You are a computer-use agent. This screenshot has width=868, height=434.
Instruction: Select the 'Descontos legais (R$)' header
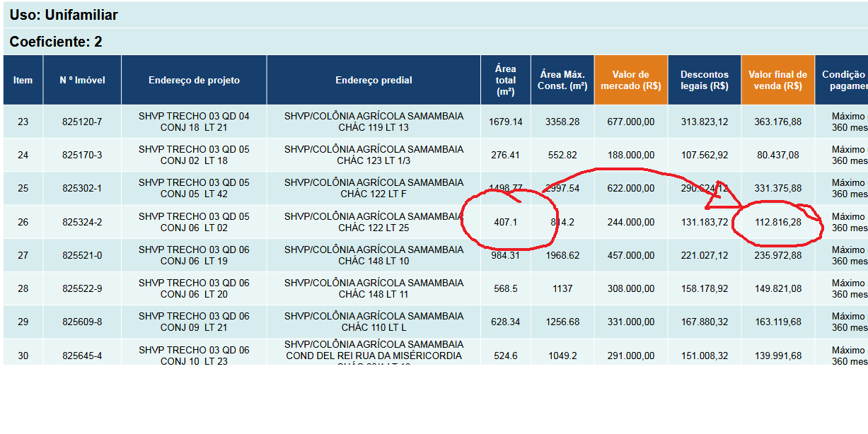[x=704, y=80]
